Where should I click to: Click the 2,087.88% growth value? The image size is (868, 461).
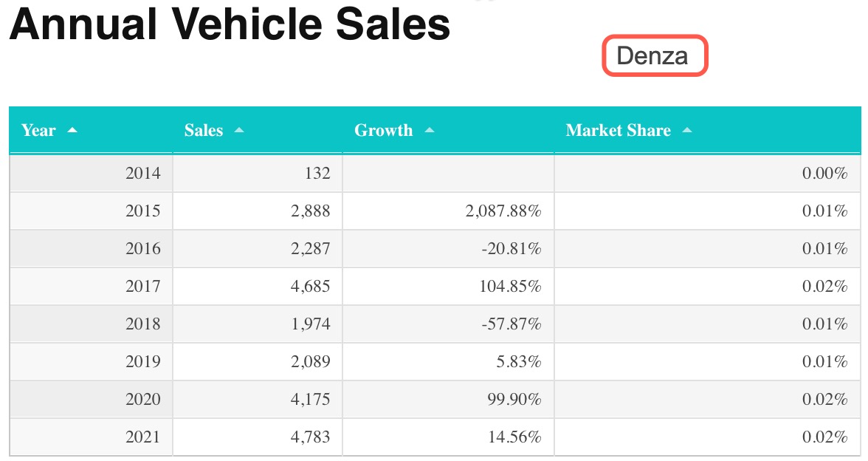pos(503,211)
